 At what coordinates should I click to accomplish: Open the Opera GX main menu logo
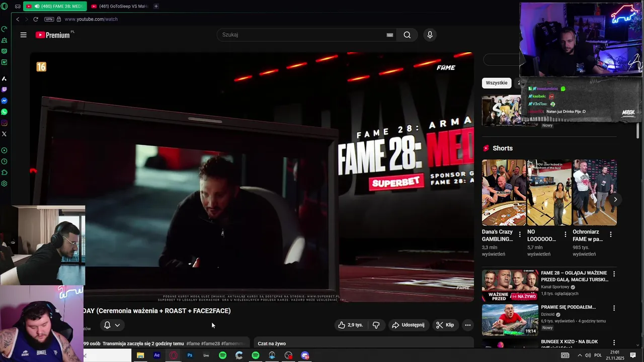[x=5, y=6]
